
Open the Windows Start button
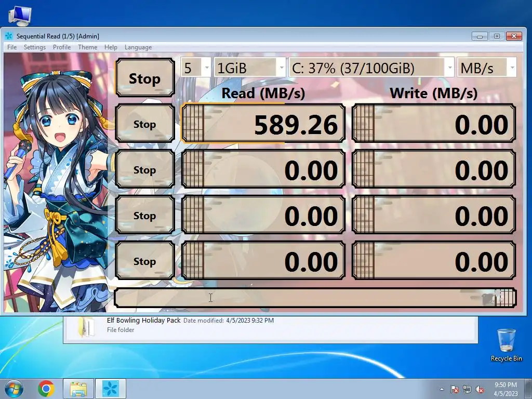click(14, 389)
